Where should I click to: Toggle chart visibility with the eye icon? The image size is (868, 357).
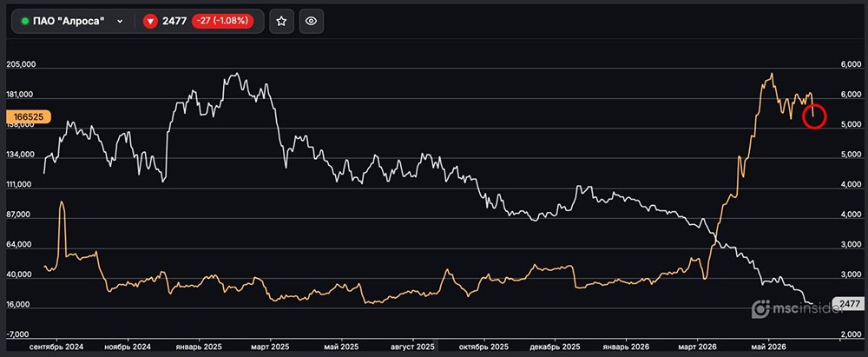pyautogui.click(x=311, y=21)
